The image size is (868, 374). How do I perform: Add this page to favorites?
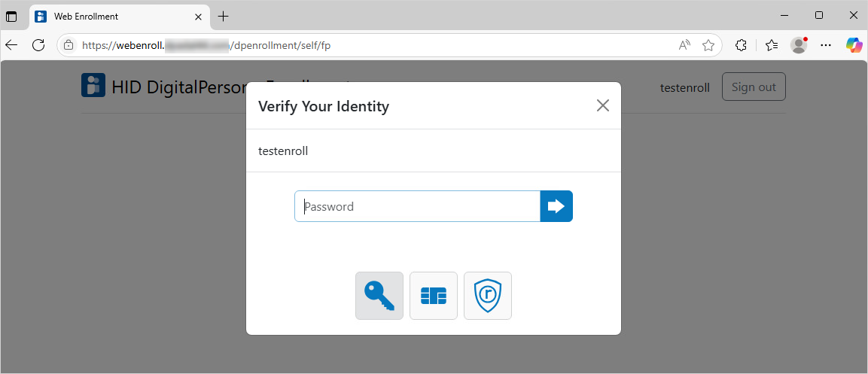(708, 45)
